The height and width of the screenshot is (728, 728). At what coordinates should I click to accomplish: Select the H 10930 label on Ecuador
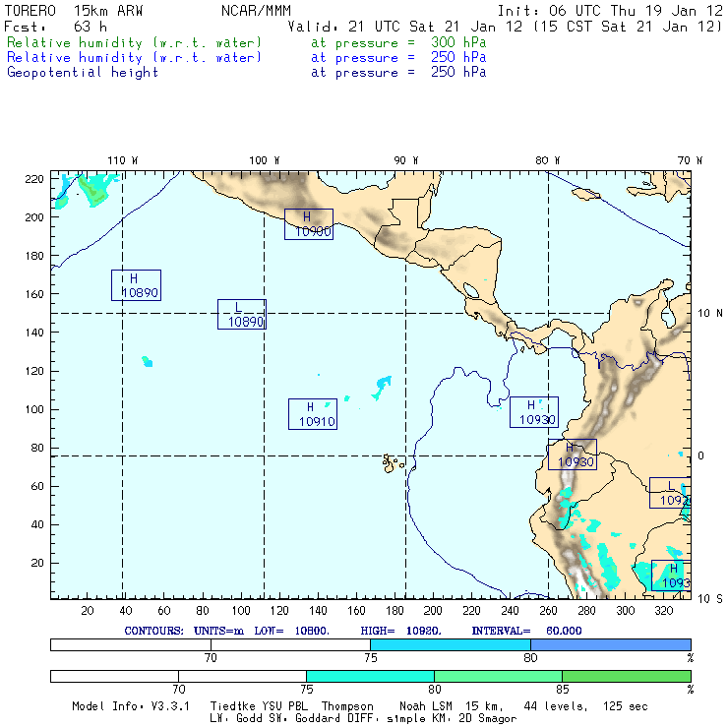[573, 455]
